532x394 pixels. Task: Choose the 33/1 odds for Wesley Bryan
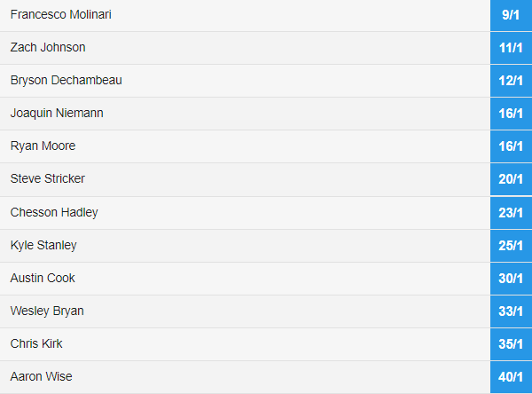(511, 311)
